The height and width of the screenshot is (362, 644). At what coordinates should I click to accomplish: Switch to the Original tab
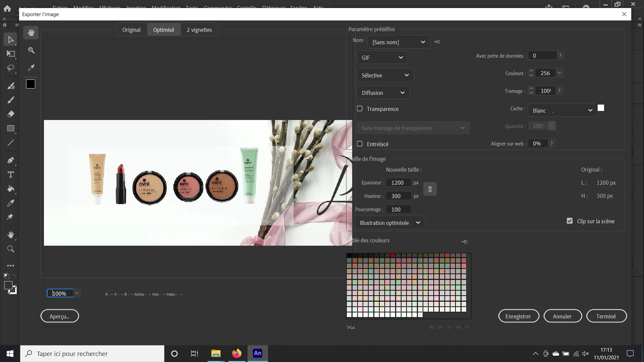tap(131, 30)
